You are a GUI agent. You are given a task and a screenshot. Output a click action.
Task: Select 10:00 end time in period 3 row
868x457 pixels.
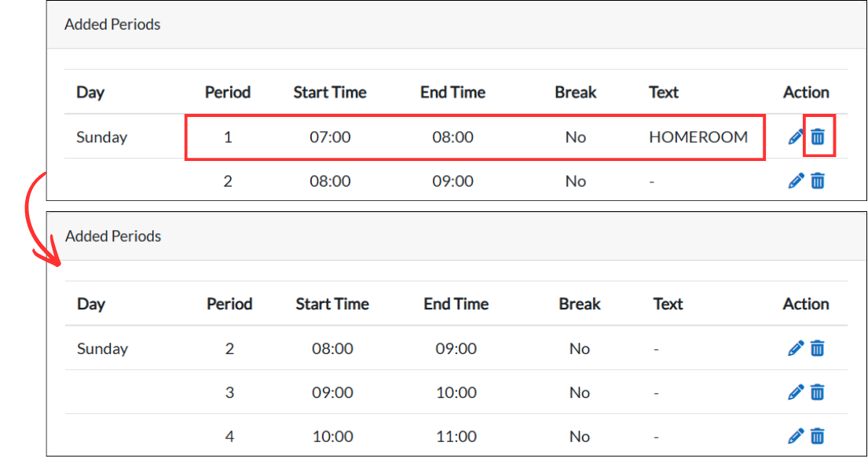pos(456,393)
